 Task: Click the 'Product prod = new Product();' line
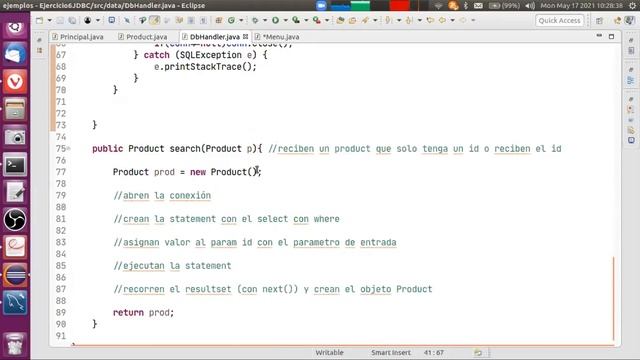[187, 172]
